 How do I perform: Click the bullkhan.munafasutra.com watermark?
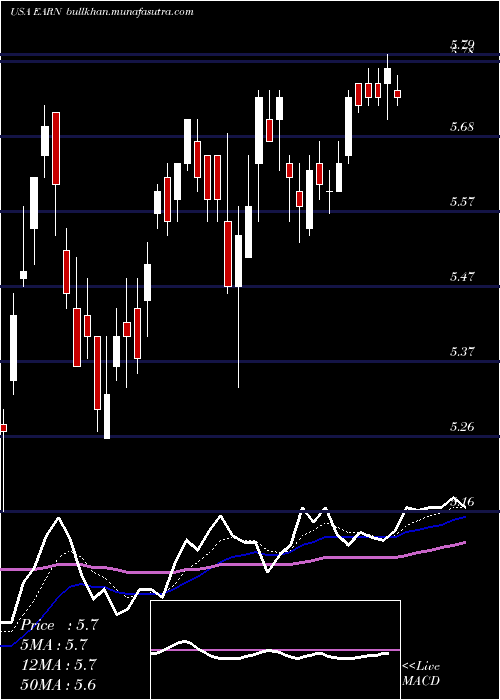click(x=130, y=12)
